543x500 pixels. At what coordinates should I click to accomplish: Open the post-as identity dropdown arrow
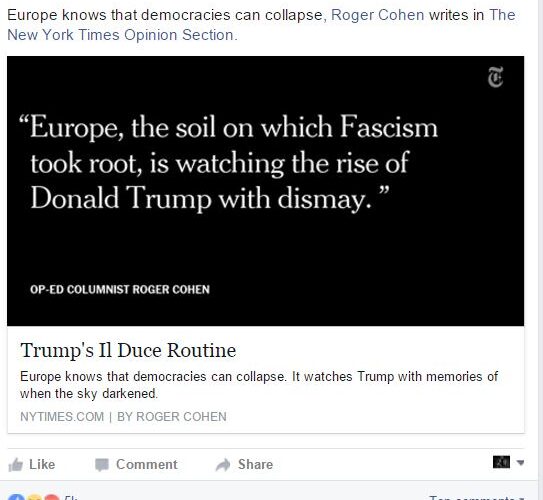pyautogui.click(x=520, y=462)
